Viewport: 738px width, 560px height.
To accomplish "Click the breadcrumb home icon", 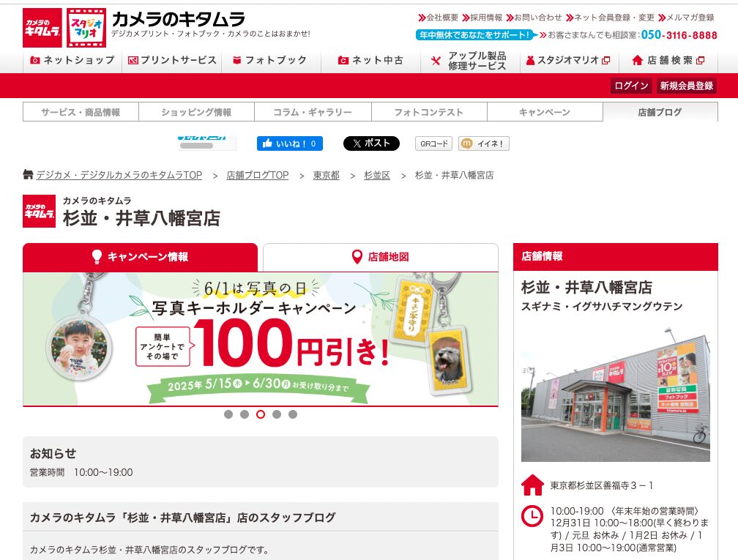I will click(29, 174).
